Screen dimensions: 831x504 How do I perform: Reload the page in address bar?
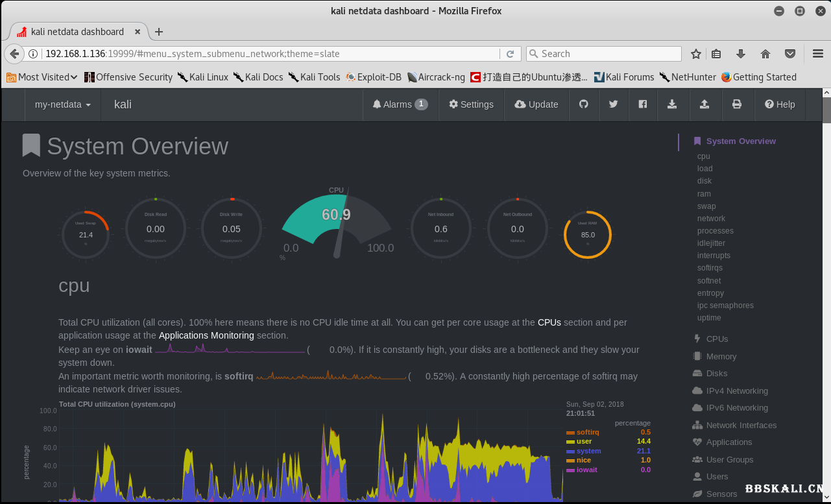[x=511, y=54]
